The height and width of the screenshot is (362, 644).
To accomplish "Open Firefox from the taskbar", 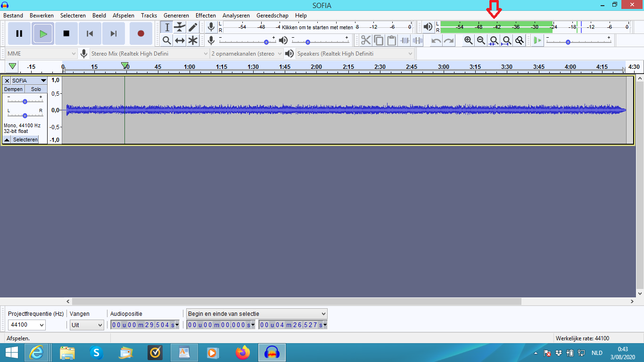I will (x=243, y=353).
